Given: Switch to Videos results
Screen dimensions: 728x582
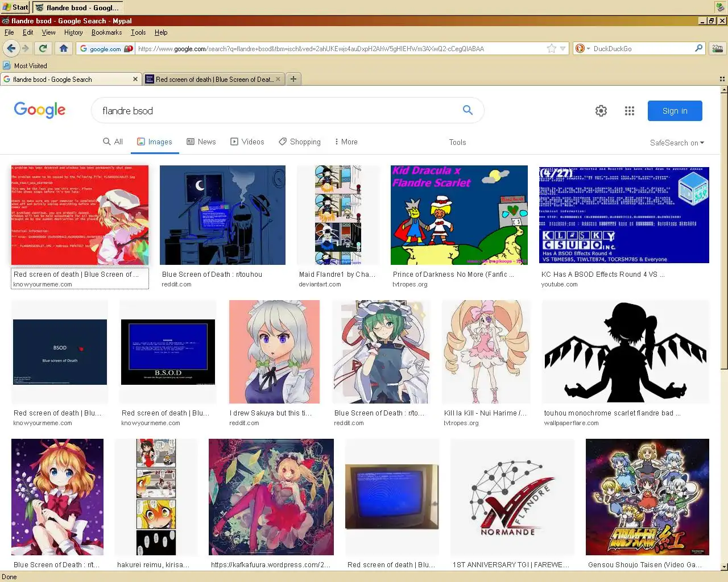Looking at the screenshot, I should click(x=247, y=142).
